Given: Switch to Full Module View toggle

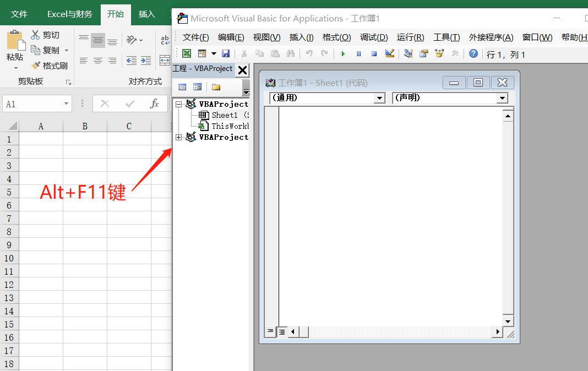Looking at the screenshot, I should pyautogui.click(x=281, y=331).
